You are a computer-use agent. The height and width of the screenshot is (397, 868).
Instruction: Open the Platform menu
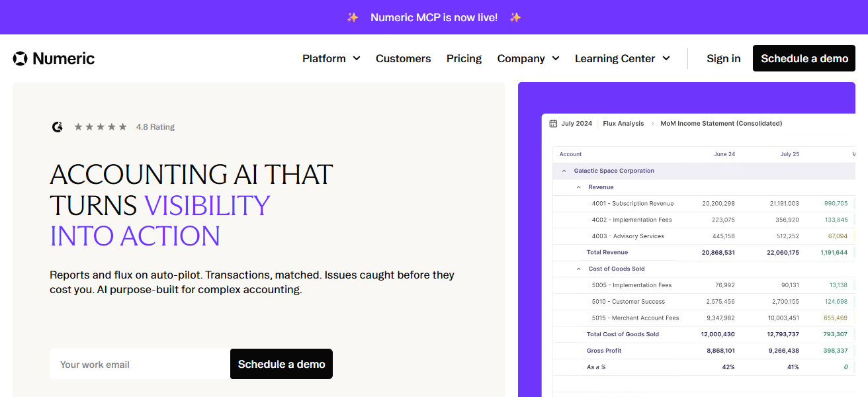pyautogui.click(x=331, y=58)
